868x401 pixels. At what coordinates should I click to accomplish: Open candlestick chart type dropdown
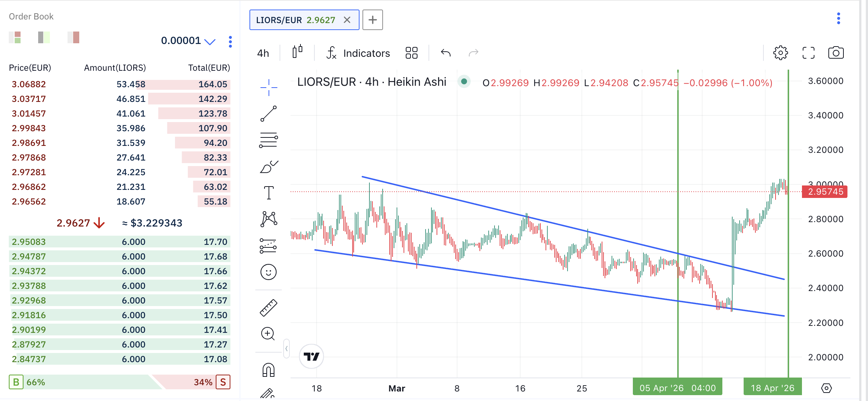pos(298,52)
